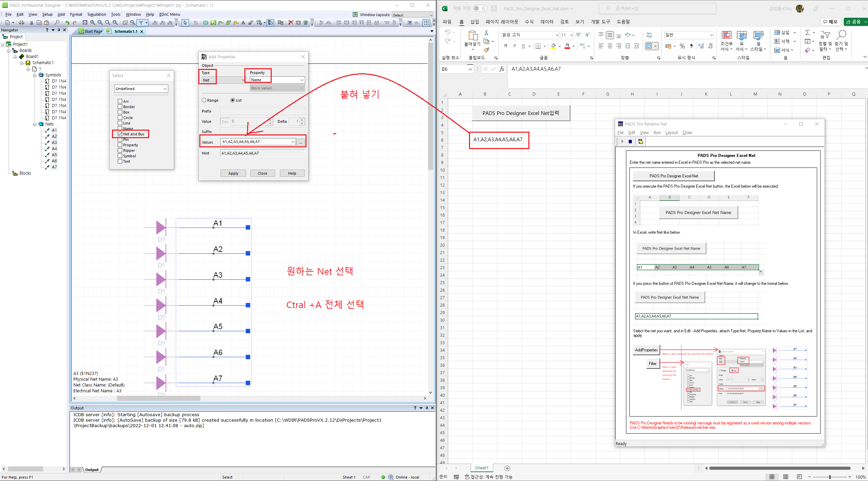Click the Apply button

click(x=233, y=173)
